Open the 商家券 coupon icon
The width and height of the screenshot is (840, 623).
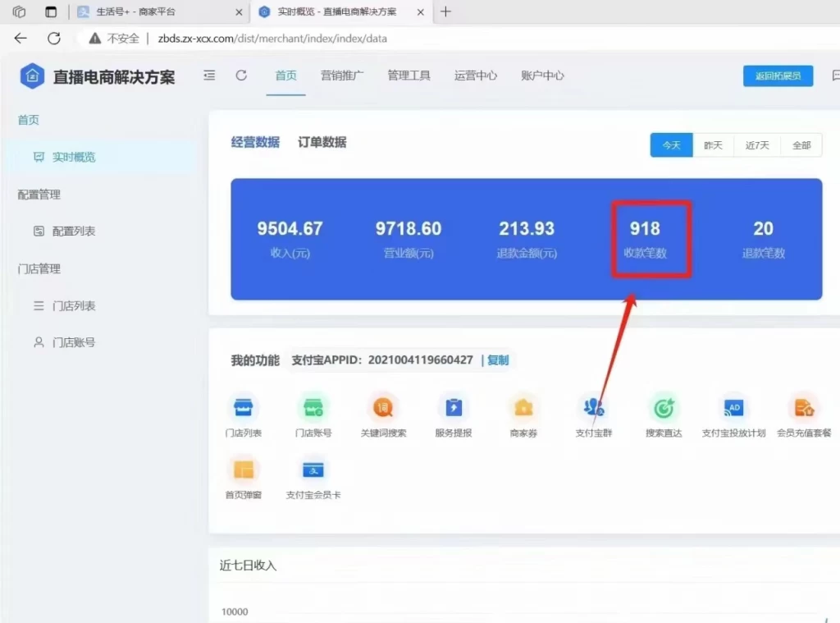point(523,408)
